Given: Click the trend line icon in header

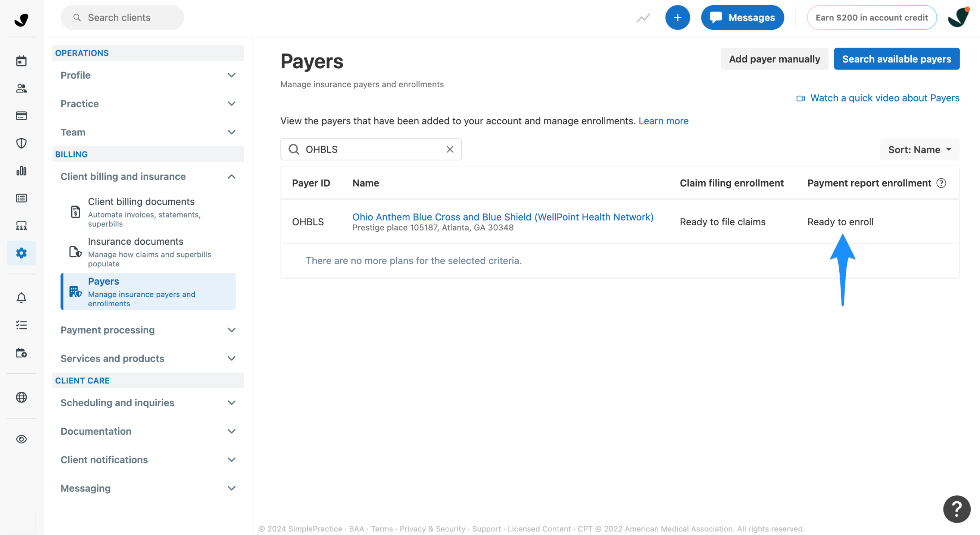Looking at the screenshot, I should [x=643, y=18].
